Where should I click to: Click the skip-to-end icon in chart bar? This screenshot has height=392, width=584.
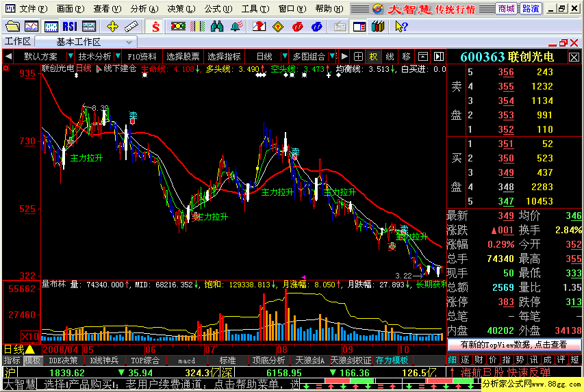click(x=439, y=57)
